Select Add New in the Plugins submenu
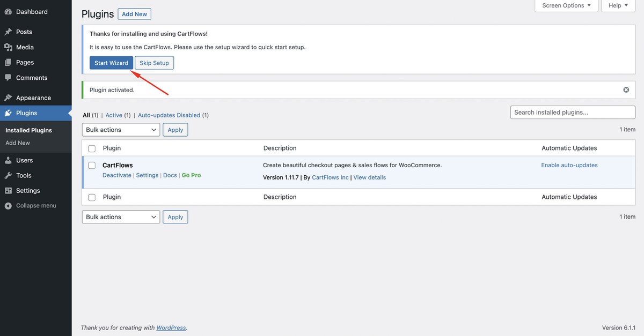Viewport: 644px width, 336px height. coord(18,143)
